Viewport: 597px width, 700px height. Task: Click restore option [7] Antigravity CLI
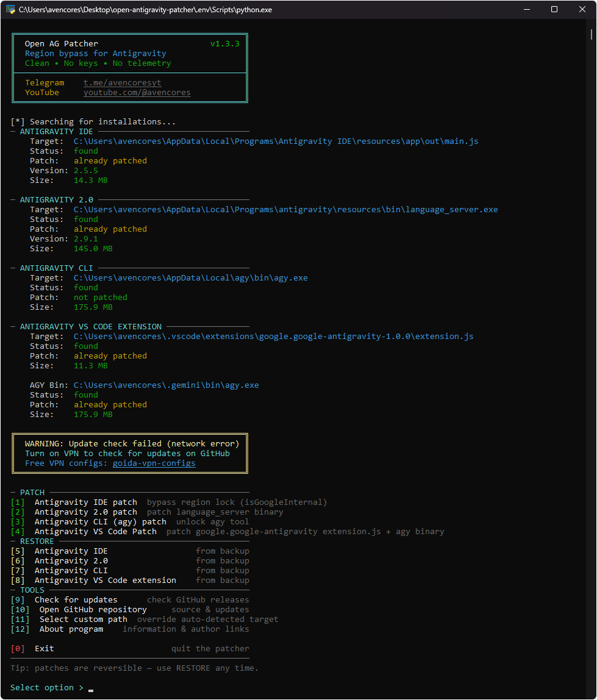pos(59,571)
